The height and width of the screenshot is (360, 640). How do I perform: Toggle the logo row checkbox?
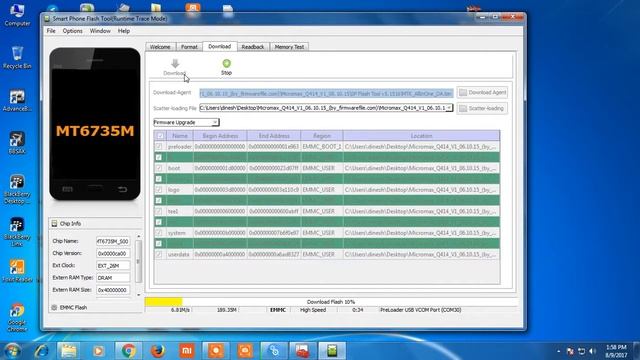(159, 190)
